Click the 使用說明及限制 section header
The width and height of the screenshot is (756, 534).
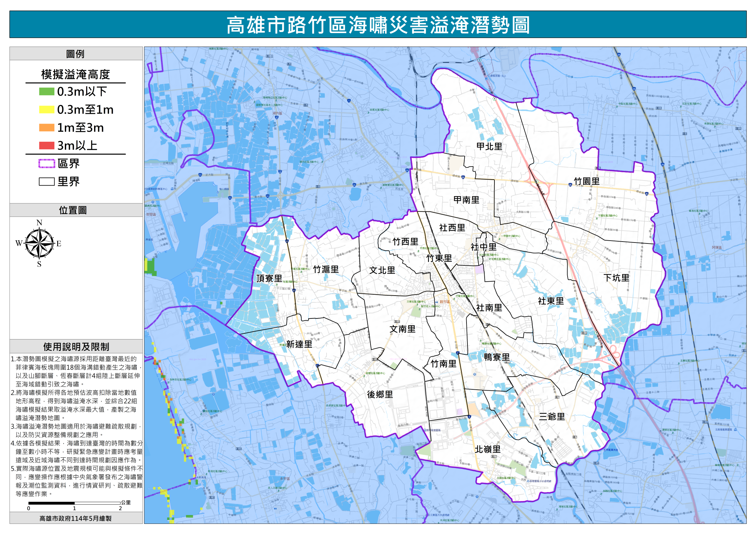[76, 346]
